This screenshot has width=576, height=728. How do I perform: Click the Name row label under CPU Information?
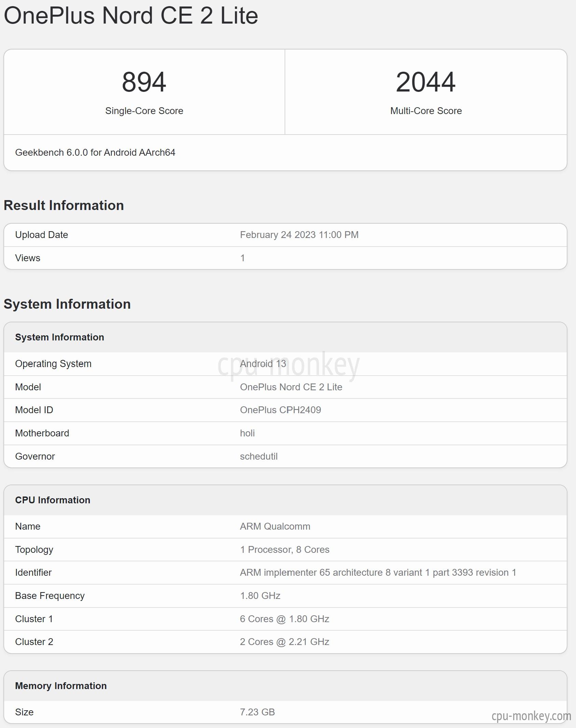pos(28,527)
